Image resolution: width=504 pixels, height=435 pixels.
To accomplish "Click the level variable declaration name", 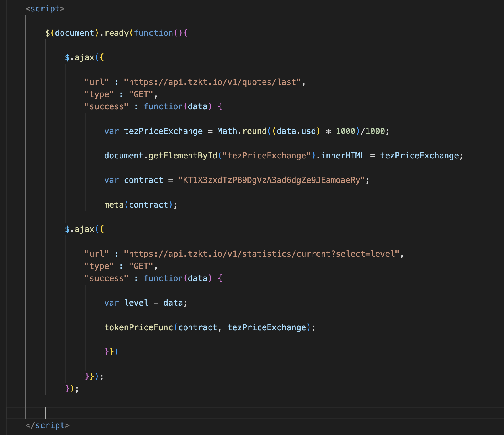I will pos(136,303).
